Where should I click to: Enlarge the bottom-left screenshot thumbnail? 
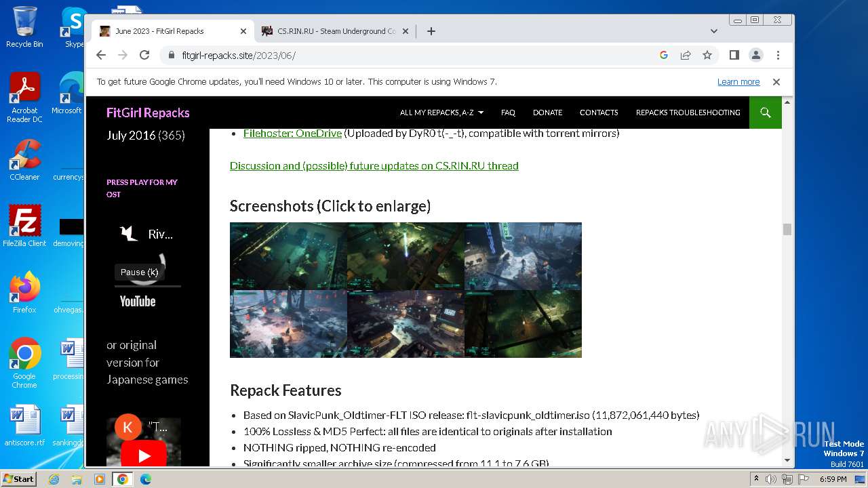pyautogui.click(x=288, y=324)
